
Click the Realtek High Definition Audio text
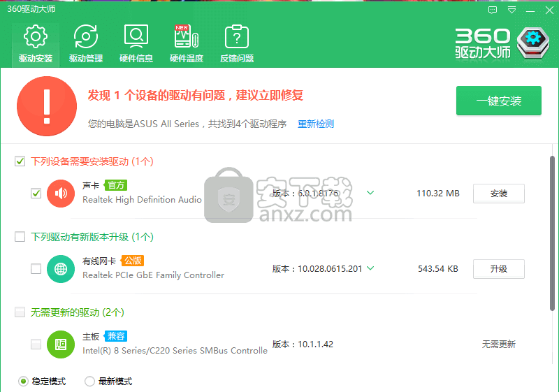(x=143, y=200)
